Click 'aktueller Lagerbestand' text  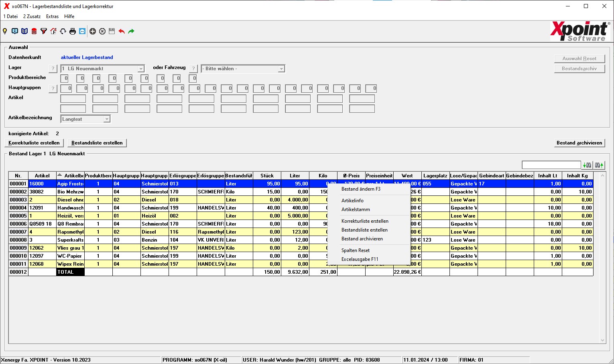87,57
